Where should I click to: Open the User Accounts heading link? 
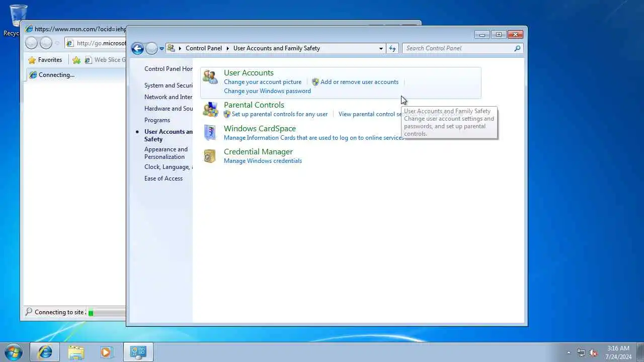(x=249, y=73)
